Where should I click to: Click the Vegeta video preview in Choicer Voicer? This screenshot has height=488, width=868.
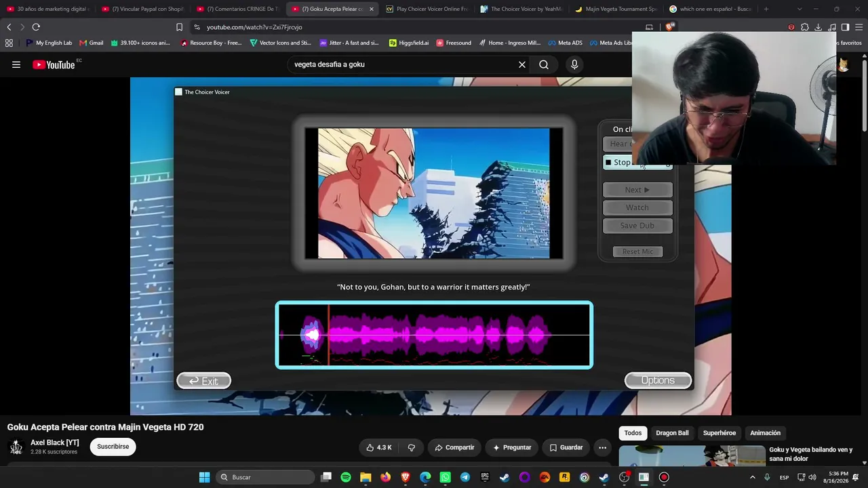point(434,193)
